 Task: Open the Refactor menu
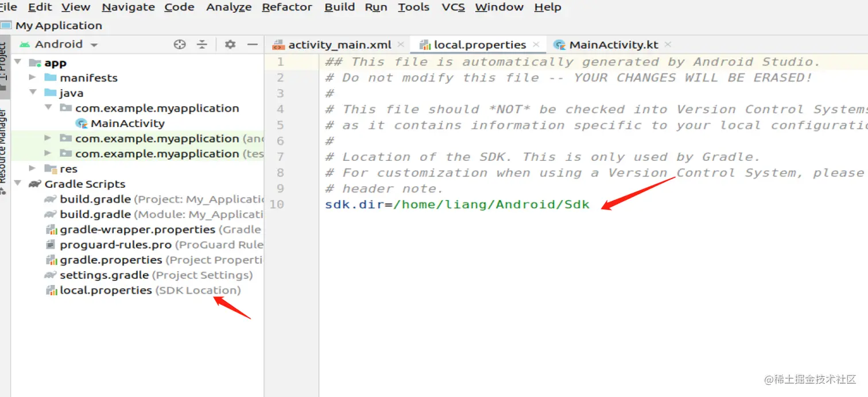coord(287,7)
